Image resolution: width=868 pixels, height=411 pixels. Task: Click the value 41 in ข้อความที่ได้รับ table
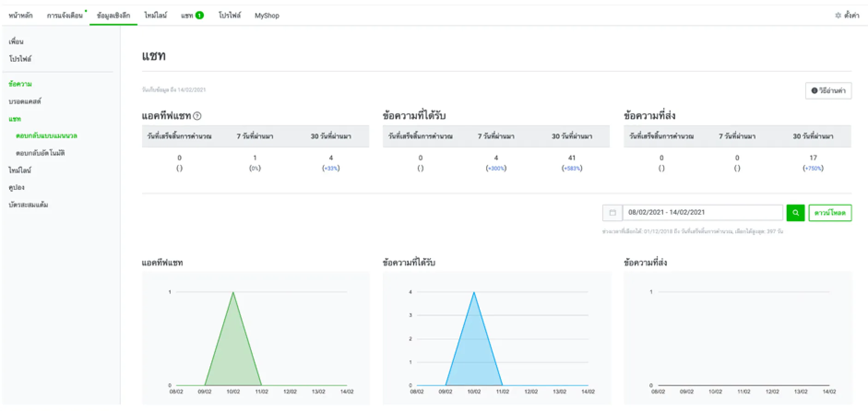tap(572, 158)
